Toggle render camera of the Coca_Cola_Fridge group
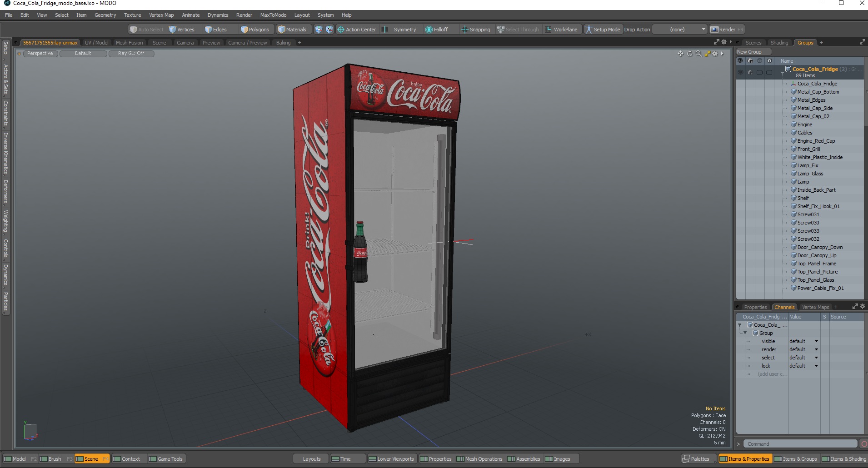 coord(750,72)
